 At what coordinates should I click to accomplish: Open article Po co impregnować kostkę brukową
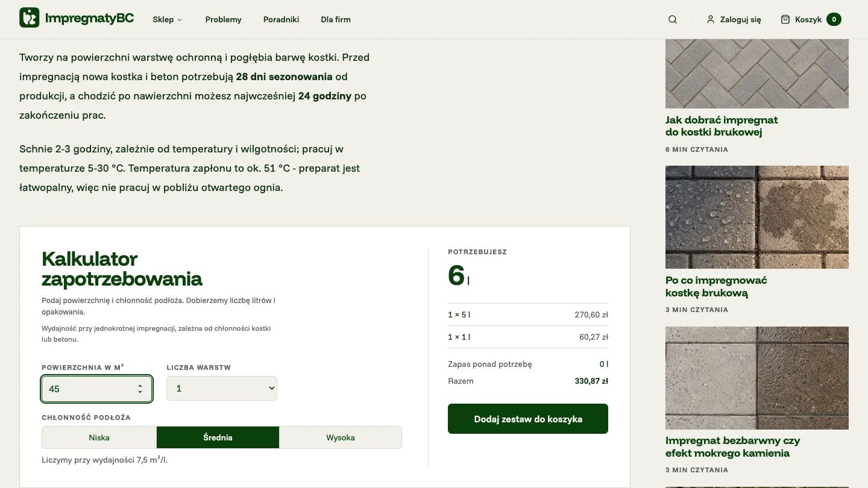click(716, 287)
